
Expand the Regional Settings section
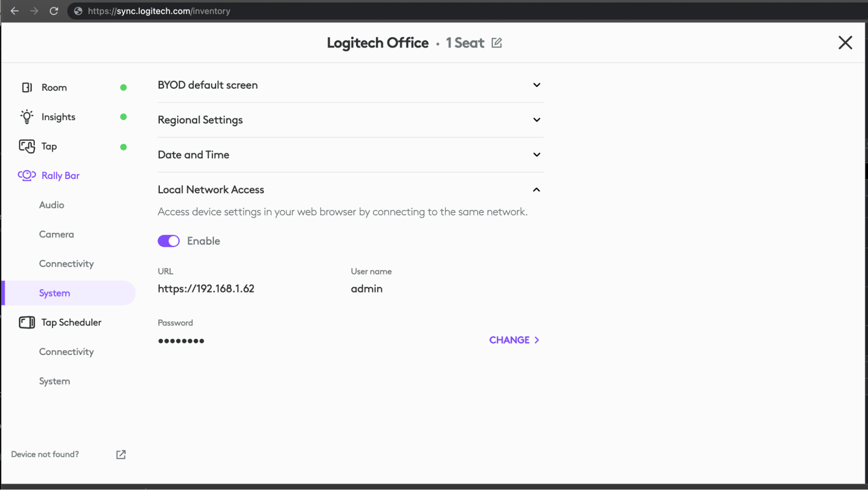537,120
